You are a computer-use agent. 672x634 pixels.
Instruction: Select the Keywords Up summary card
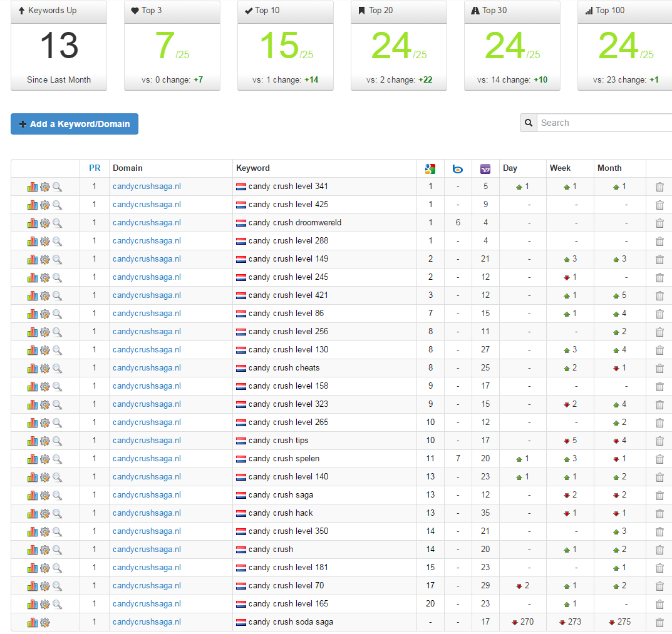(59, 46)
